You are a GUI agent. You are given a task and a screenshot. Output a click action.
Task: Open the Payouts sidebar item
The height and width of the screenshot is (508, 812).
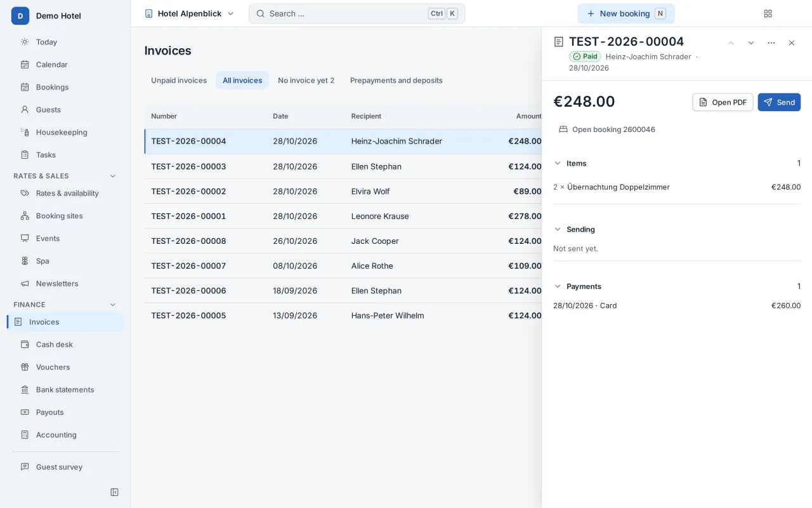tap(65, 412)
